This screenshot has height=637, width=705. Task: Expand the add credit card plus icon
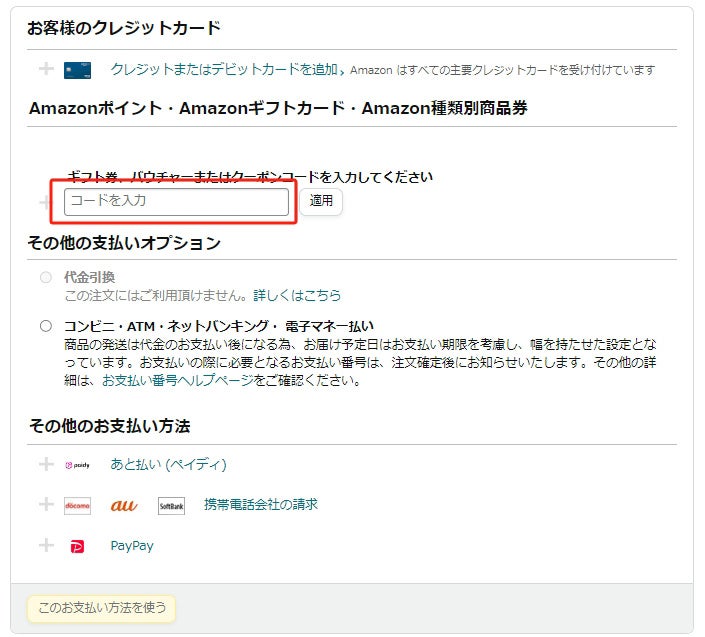(x=46, y=69)
